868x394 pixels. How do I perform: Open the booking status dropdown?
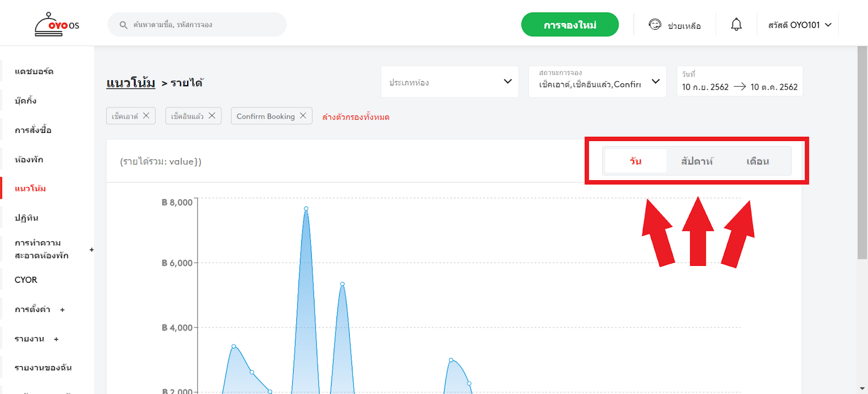tap(597, 82)
